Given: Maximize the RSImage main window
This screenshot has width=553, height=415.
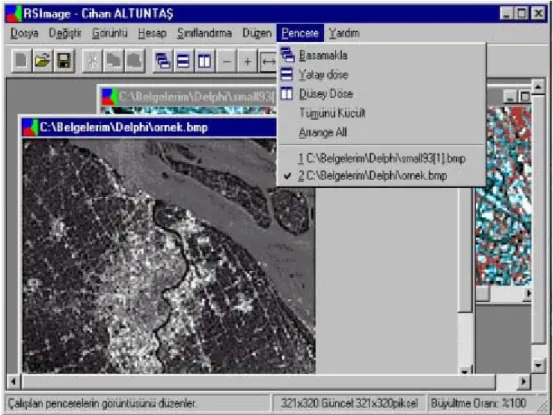Looking at the screenshot, I should click(x=521, y=14).
